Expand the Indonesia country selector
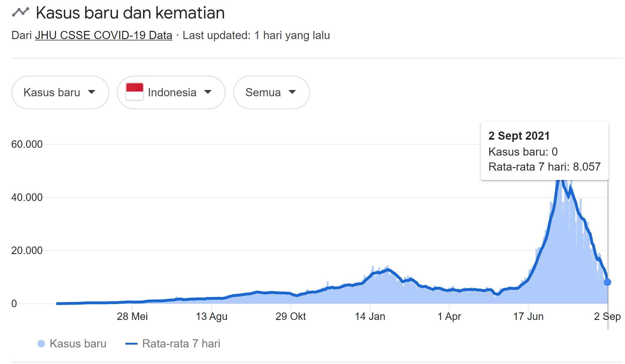Viewport: 625px width, 364px height. pos(171,92)
